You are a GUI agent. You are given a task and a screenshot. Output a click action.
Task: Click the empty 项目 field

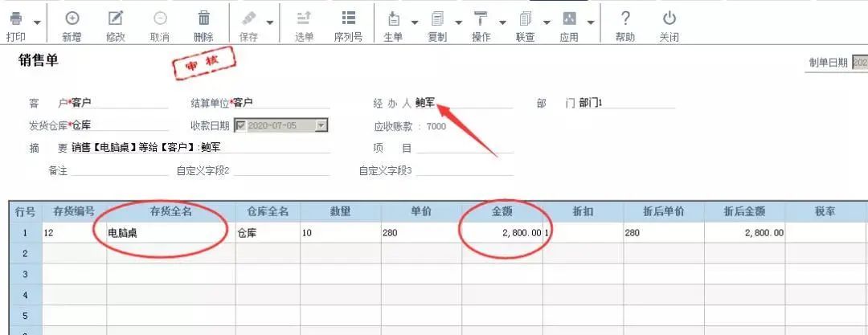[x=465, y=147]
